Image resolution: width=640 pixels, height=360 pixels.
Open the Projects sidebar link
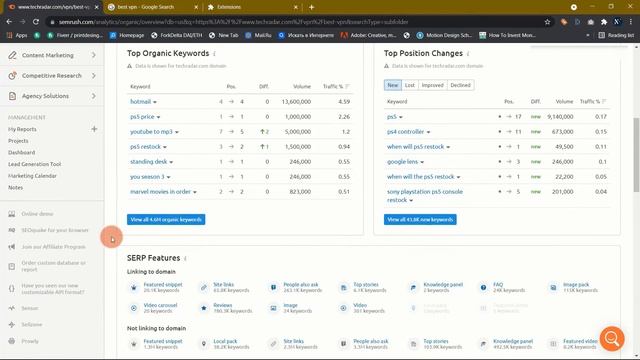tap(18, 141)
